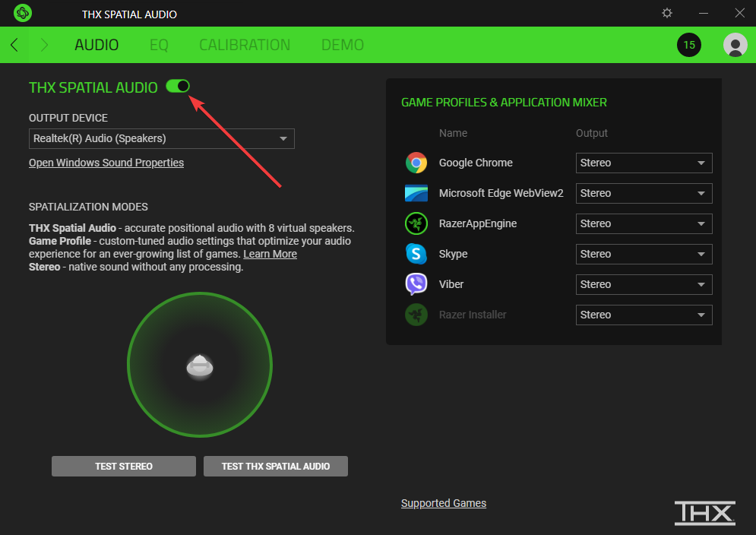Open the Supported Games link
The image size is (756, 535).
[444, 503]
